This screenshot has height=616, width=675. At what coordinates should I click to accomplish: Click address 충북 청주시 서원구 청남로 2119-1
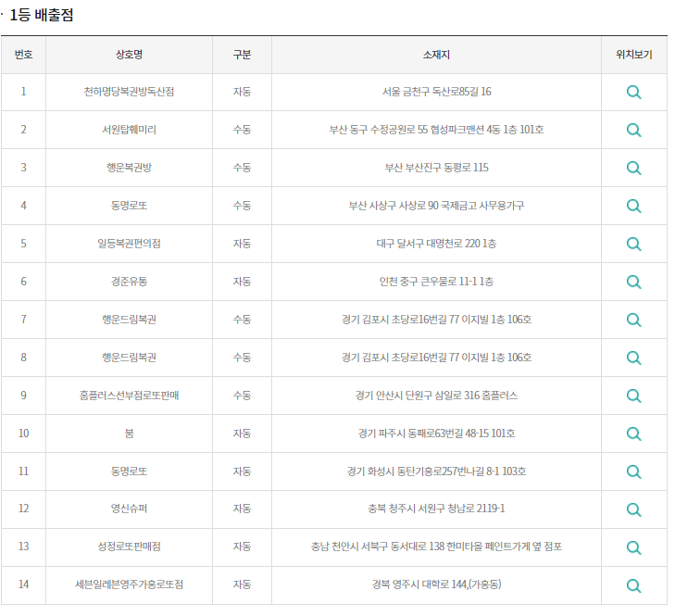pyautogui.click(x=436, y=509)
